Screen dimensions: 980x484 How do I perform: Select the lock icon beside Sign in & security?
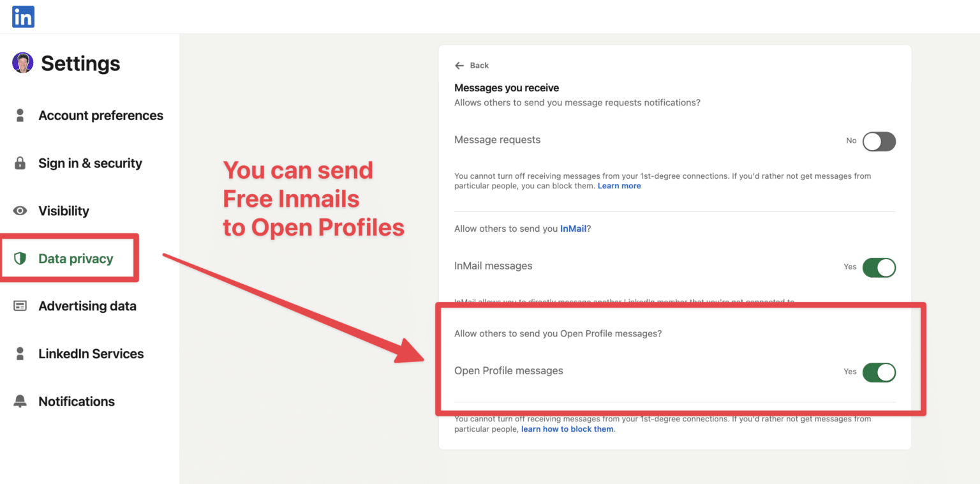pos(20,163)
